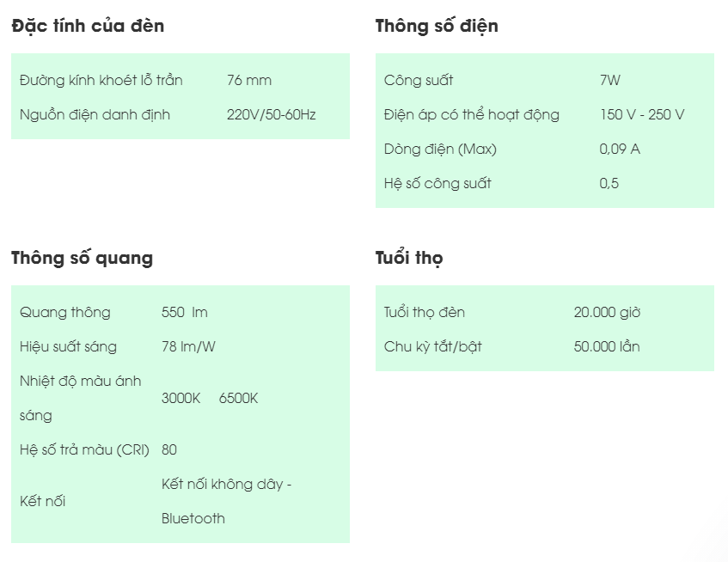Click the "Thông số điện" heading
This screenshot has height=562, width=728.
(x=437, y=26)
